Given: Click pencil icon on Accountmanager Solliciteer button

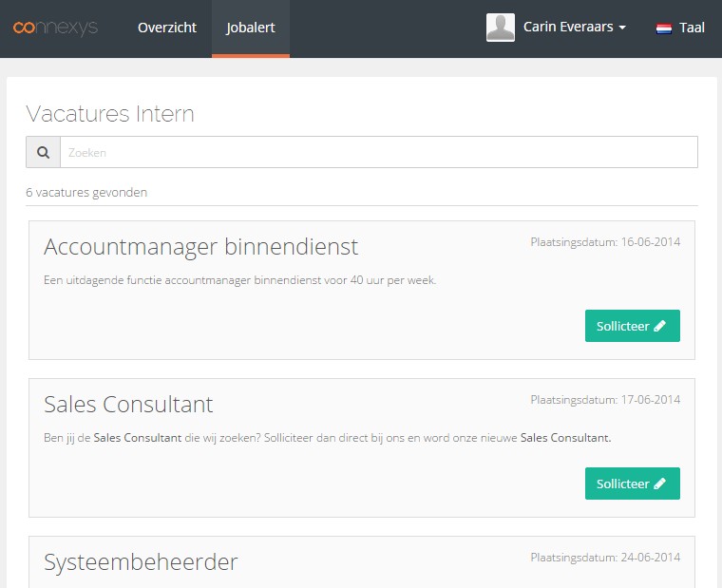Looking at the screenshot, I should [x=660, y=326].
